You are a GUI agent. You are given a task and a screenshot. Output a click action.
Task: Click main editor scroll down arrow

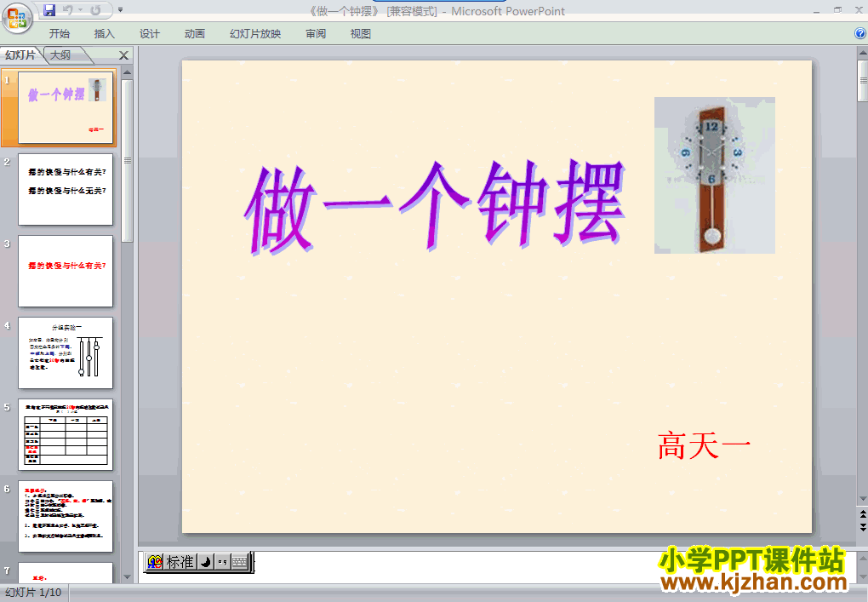[x=862, y=499]
